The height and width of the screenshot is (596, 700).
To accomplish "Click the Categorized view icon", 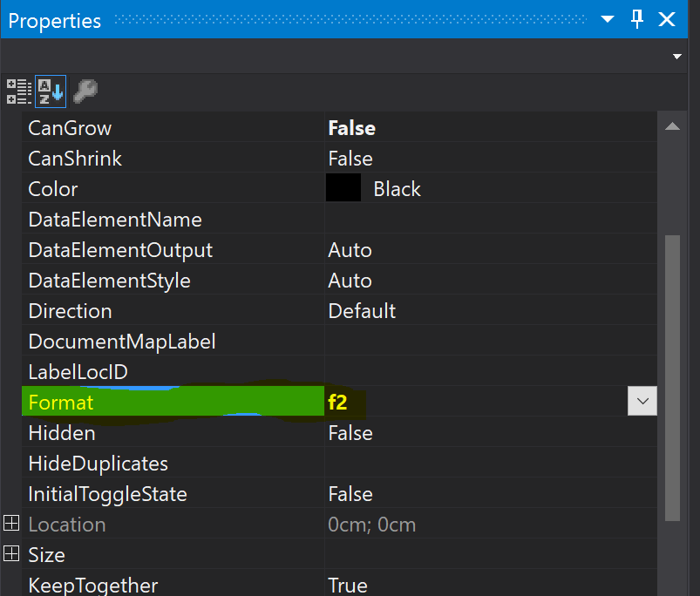I will (18, 91).
